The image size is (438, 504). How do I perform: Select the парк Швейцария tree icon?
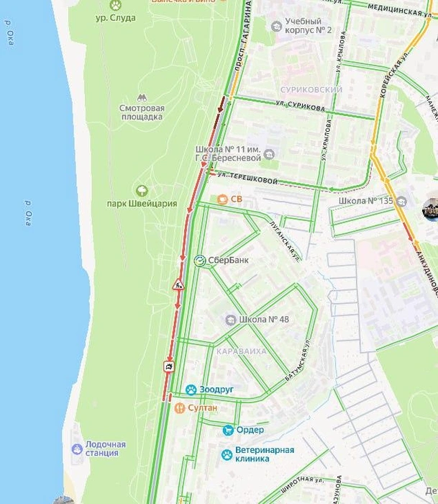pyautogui.click(x=142, y=191)
